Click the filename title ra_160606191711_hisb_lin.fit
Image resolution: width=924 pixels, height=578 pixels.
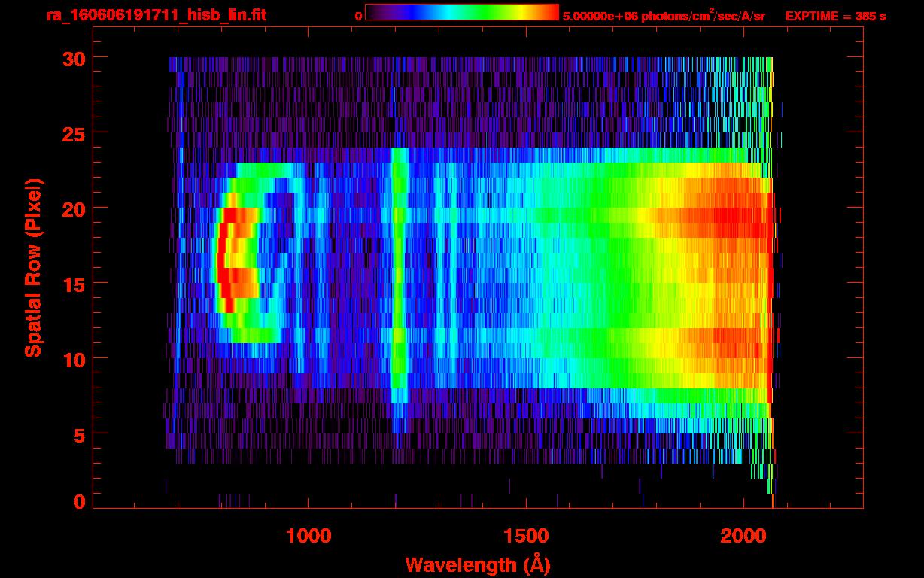(x=156, y=15)
